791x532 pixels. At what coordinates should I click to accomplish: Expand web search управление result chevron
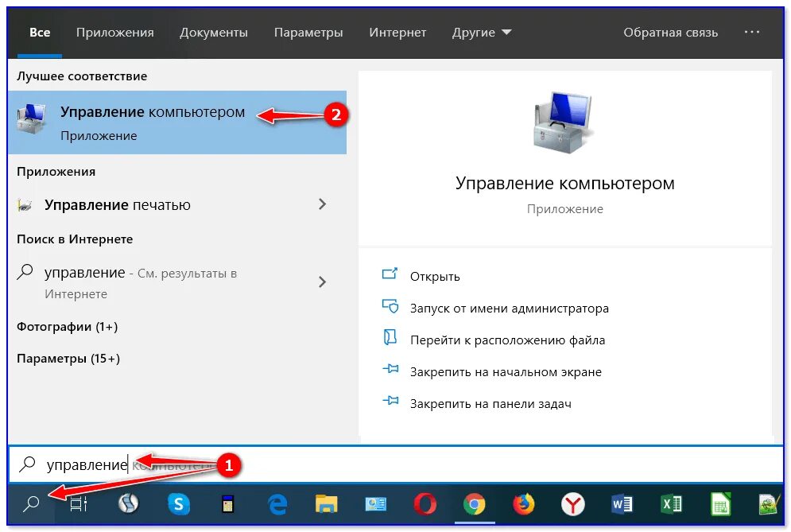click(x=322, y=282)
